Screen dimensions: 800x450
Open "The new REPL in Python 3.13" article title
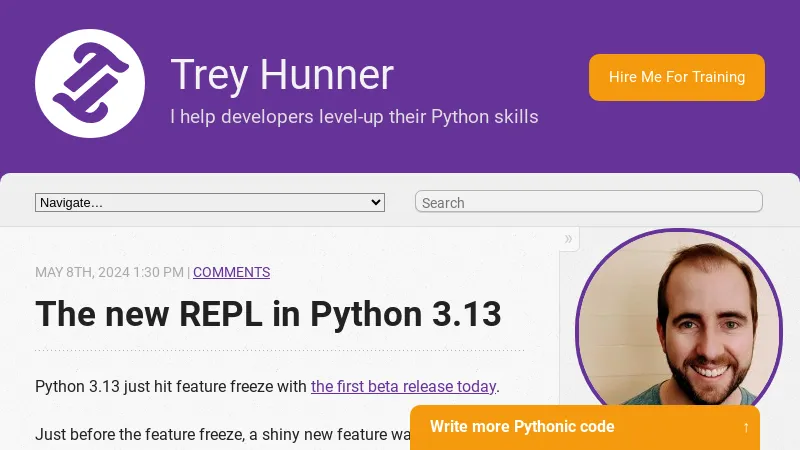click(268, 314)
